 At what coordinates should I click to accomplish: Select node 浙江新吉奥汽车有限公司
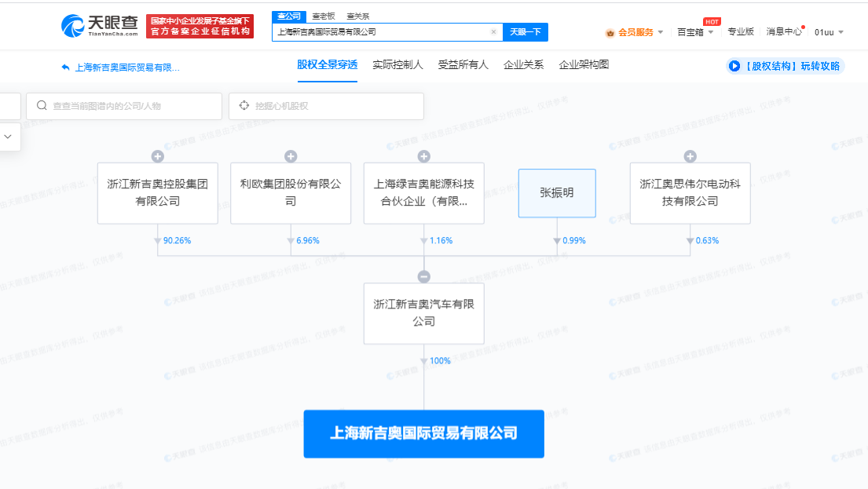pos(424,314)
